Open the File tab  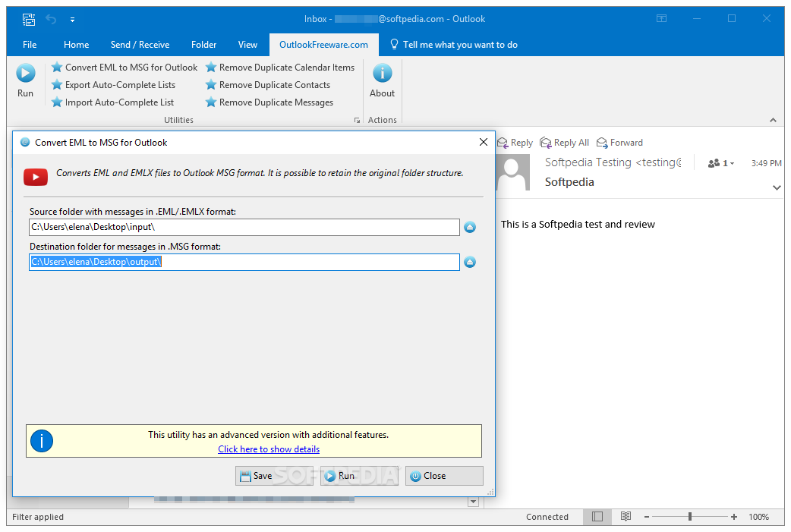pyautogui.click(x=30, y=45)
